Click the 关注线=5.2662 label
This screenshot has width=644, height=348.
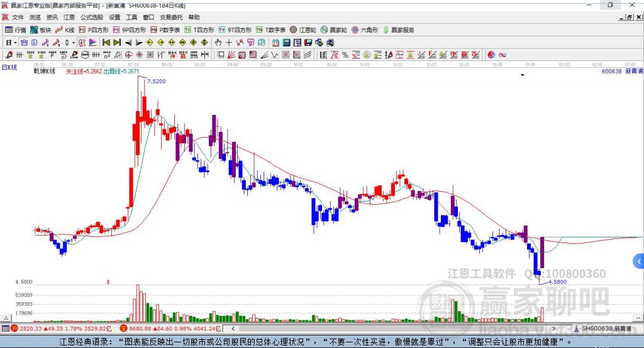(x=84, y=72)
